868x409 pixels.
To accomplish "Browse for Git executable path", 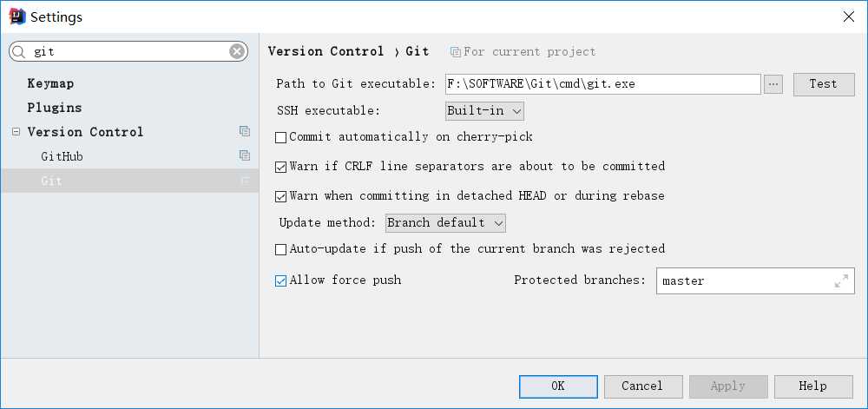I will tap(774, 84).
